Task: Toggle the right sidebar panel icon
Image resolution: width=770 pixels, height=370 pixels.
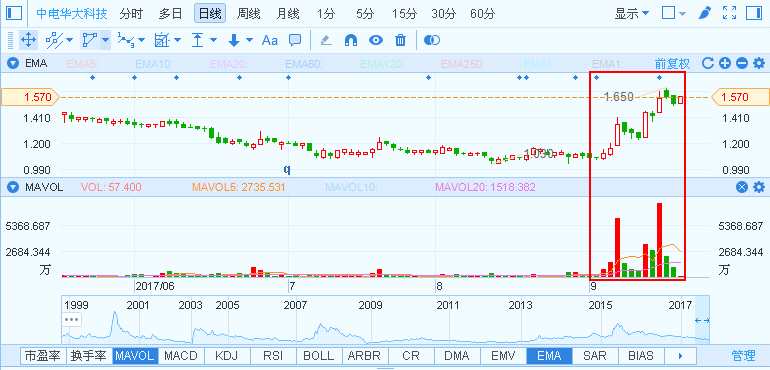Action: [753, 13]
